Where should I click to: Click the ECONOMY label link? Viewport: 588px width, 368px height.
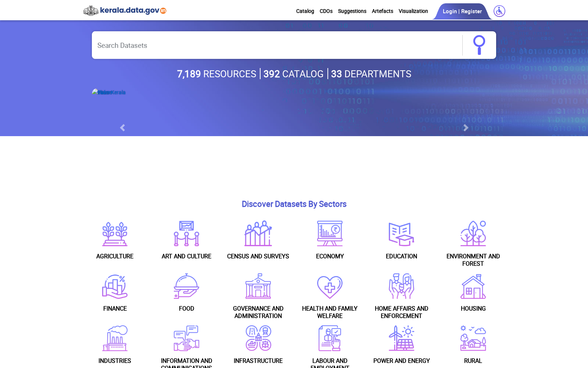tap(330, 256)
